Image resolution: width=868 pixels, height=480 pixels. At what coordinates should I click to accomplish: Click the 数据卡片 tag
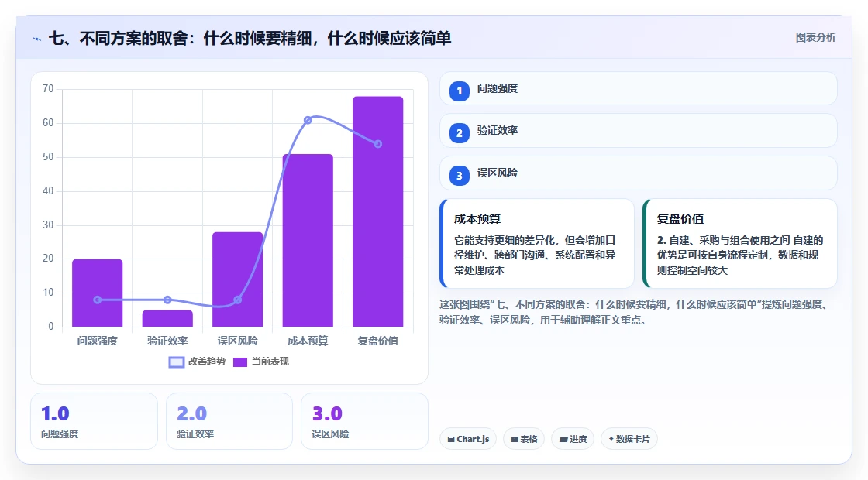629,439
